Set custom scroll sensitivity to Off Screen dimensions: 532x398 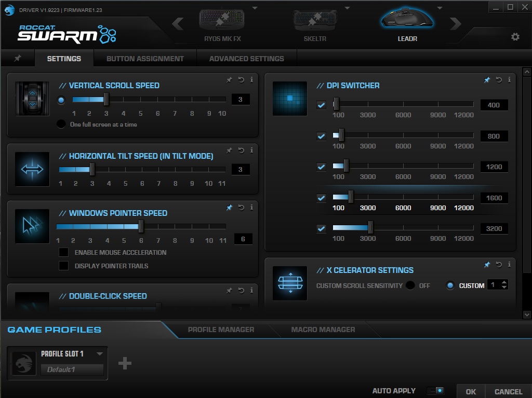coord(410,285)
